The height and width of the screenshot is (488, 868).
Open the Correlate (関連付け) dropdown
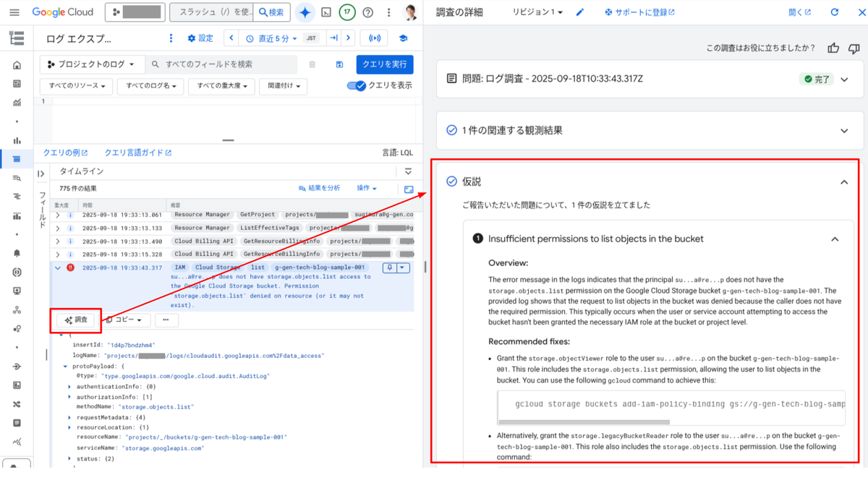[283, 86]
